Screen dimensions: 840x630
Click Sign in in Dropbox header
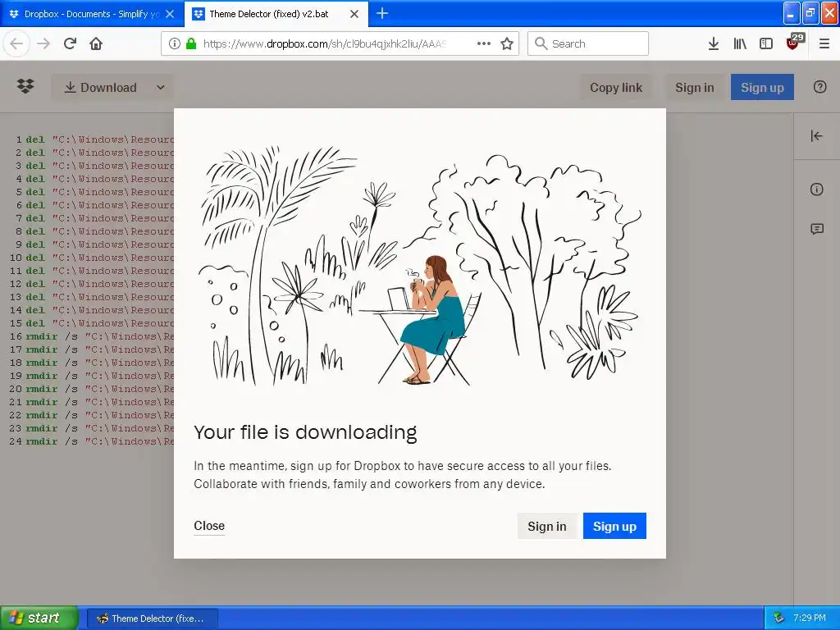[694, 87]
